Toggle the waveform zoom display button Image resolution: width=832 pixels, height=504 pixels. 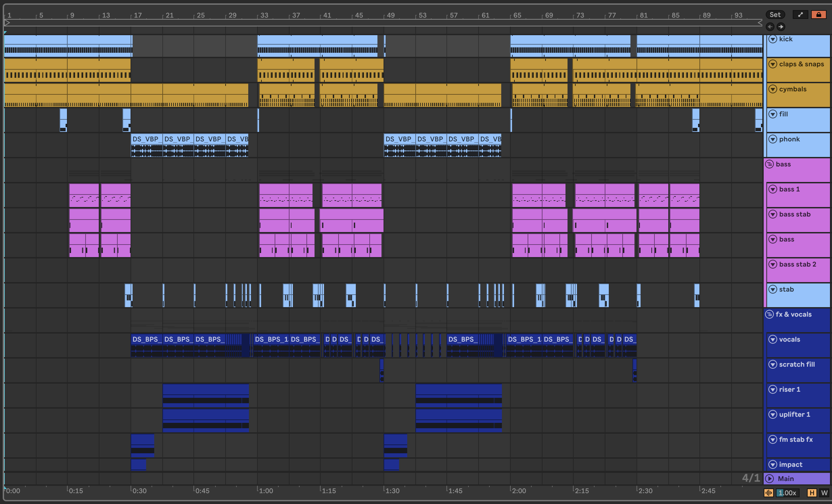click(x=768, y=493)
